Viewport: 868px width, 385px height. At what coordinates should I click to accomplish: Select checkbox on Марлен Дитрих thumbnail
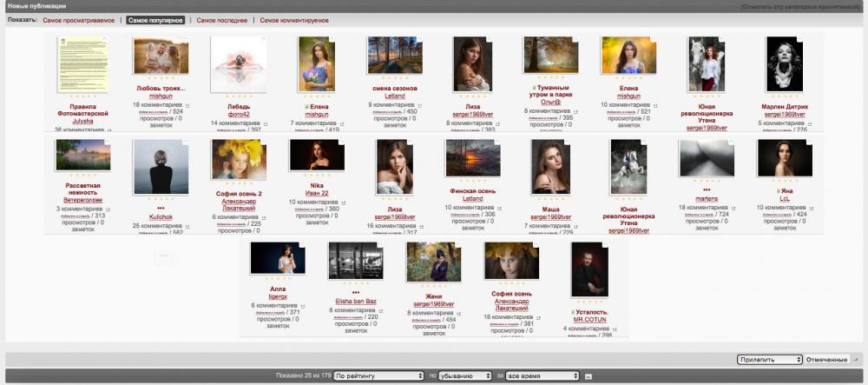(x=800, y=40)
